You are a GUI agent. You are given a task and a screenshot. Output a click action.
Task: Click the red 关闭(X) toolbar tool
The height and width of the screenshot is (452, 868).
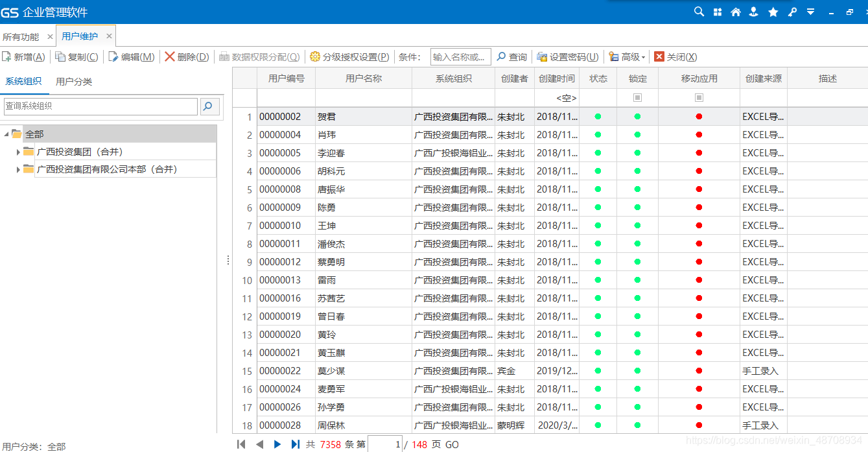[x=675, y=57]
